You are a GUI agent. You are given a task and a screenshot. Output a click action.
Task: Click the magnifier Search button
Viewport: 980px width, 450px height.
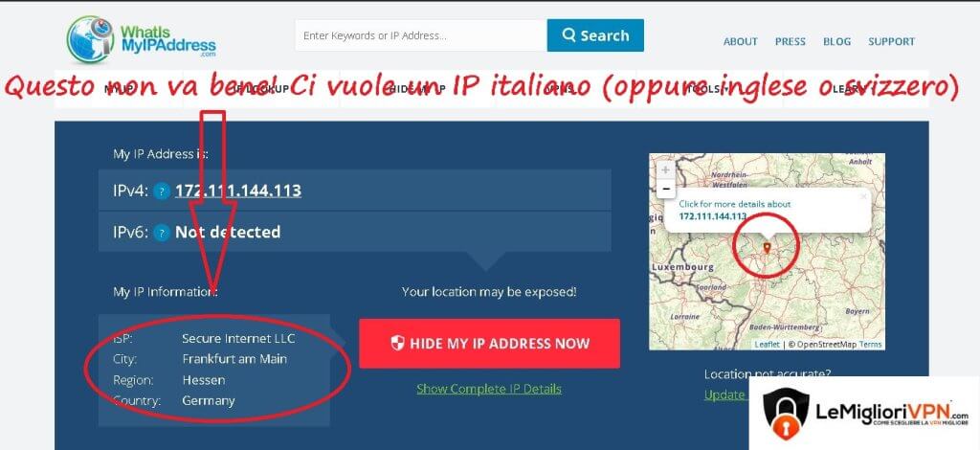click(595, 35)
